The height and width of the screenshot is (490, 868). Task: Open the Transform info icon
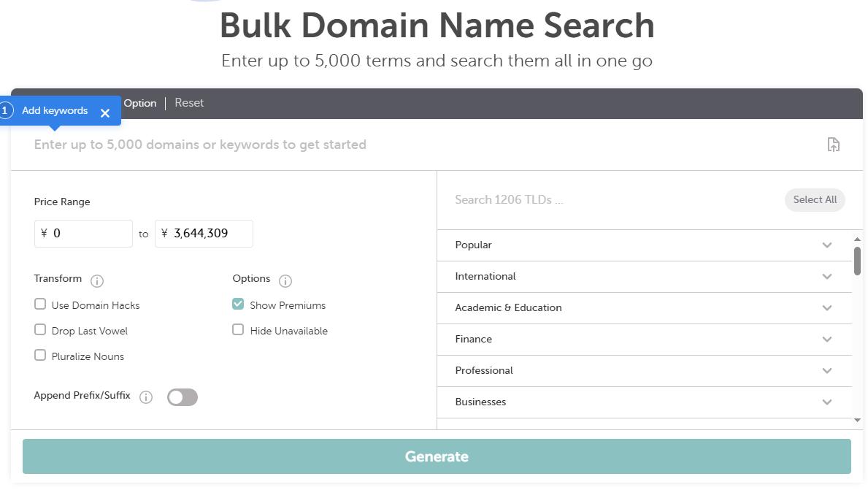coord(97,280)
